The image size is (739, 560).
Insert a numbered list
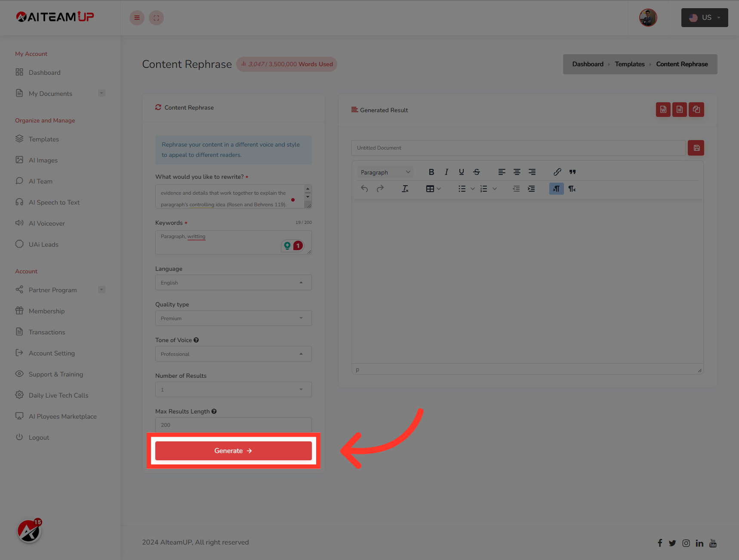pos(484,189)
